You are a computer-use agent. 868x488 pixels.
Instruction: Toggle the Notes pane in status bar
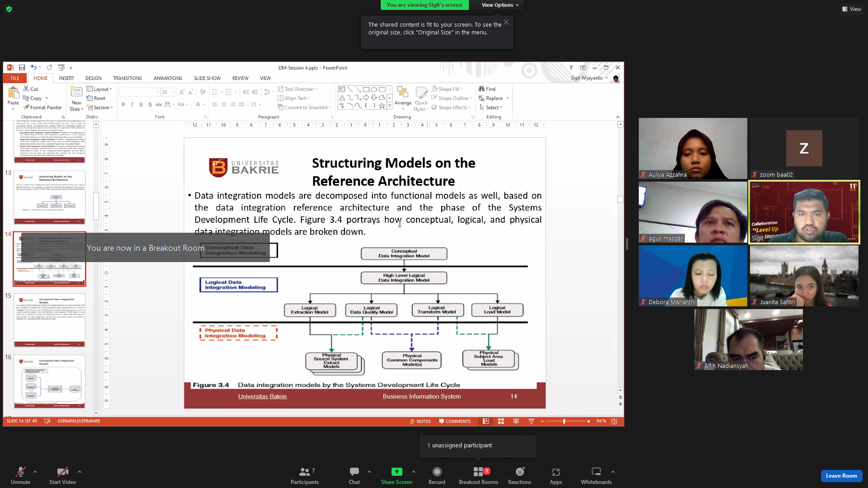click(x=420, y=421)
